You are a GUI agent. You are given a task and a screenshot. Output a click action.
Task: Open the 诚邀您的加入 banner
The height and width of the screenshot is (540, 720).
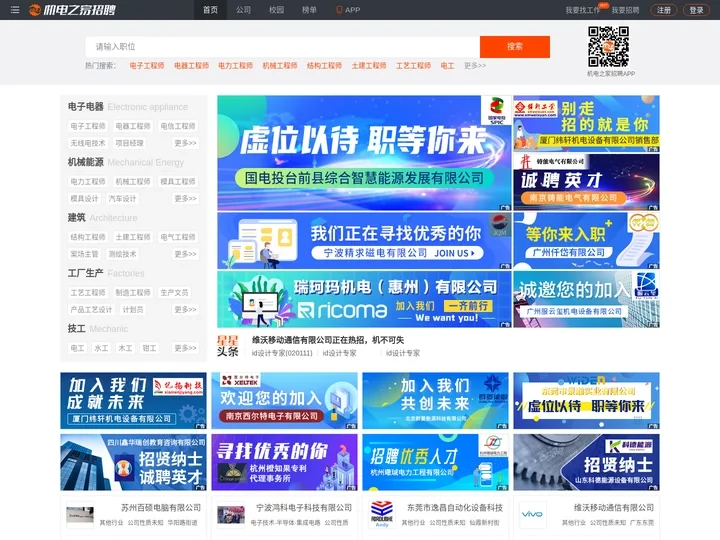[586, 299]
